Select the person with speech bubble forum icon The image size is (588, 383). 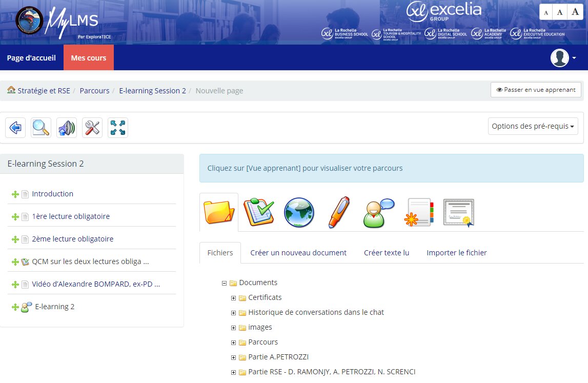tap(378, 212)
